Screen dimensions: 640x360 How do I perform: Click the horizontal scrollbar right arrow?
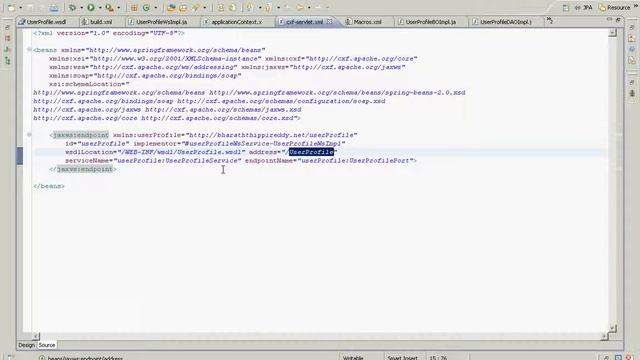click(x=604, y=336)
